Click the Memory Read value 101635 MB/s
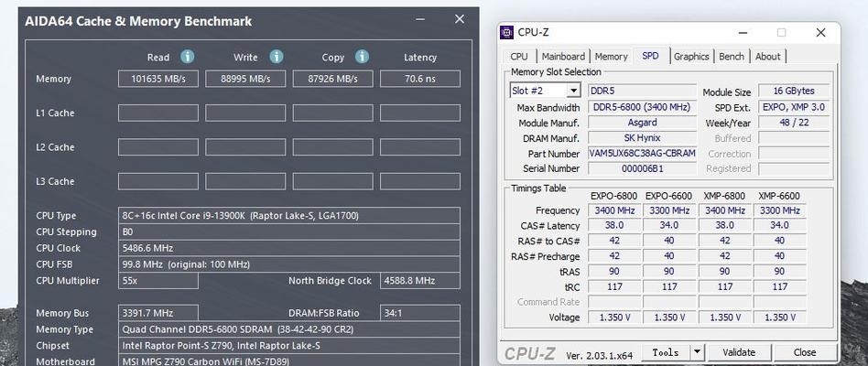Screen dimensions: 868x366 pyautogui.click(x=158, y=79)
